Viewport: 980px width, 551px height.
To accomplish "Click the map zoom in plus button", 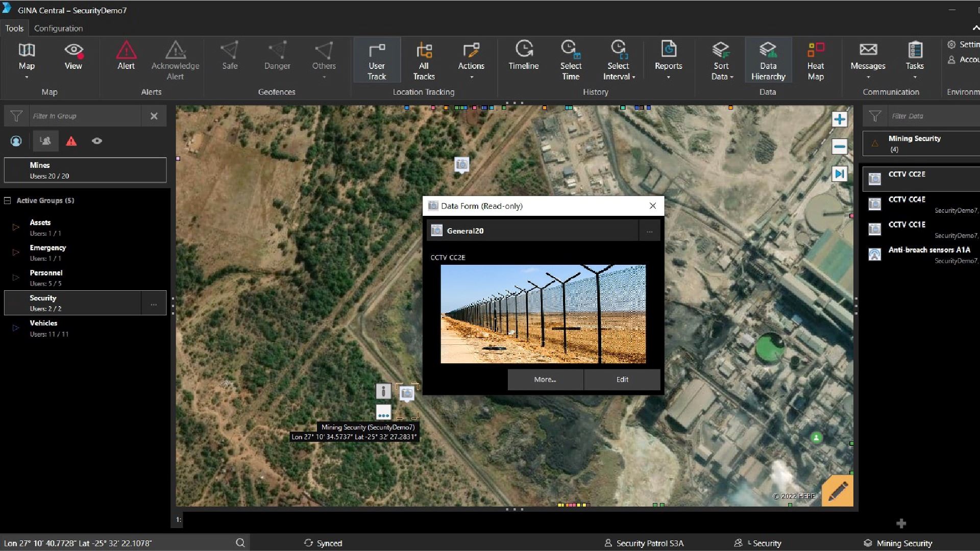I will 840,119.
